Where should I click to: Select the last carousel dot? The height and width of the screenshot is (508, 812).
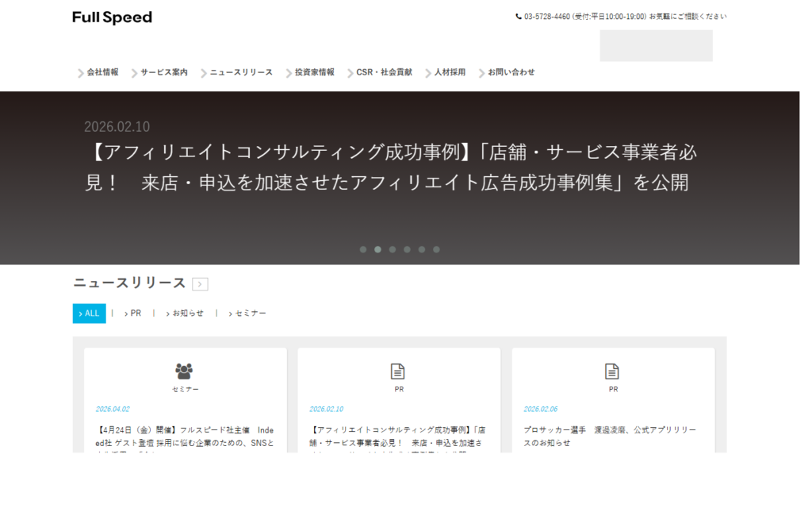(x=436, y=249)
